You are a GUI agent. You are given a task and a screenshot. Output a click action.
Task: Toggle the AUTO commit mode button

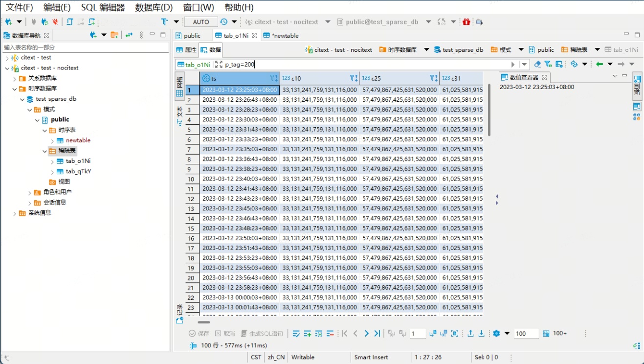coord(201,22)
